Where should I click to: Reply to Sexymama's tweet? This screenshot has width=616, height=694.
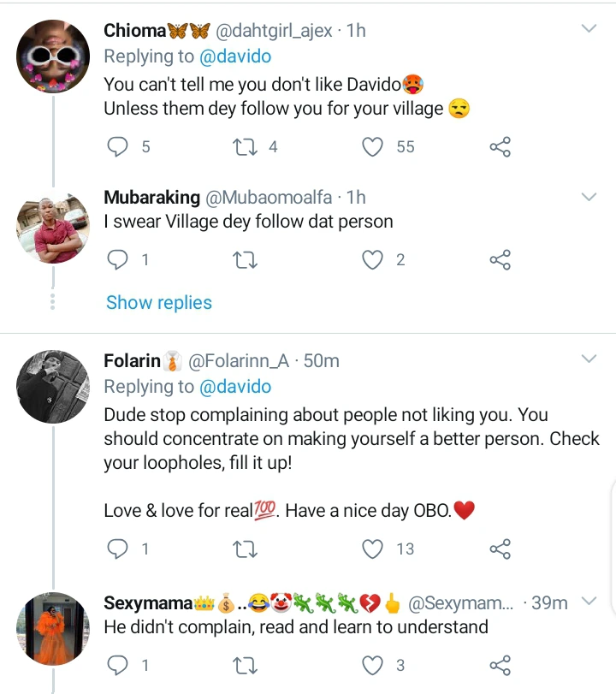tap(117, 665)
